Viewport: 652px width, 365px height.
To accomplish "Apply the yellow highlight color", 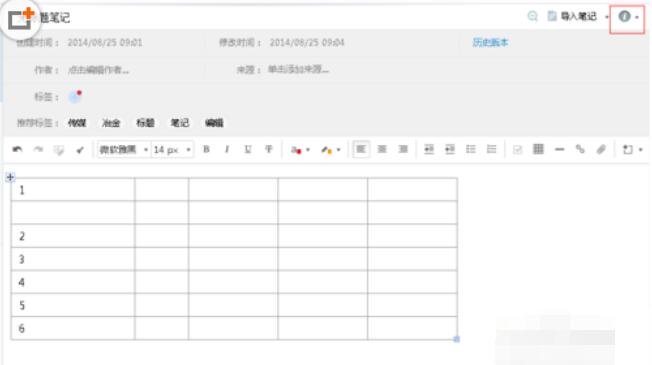I will pyautogui.click(x=326, y=150).
